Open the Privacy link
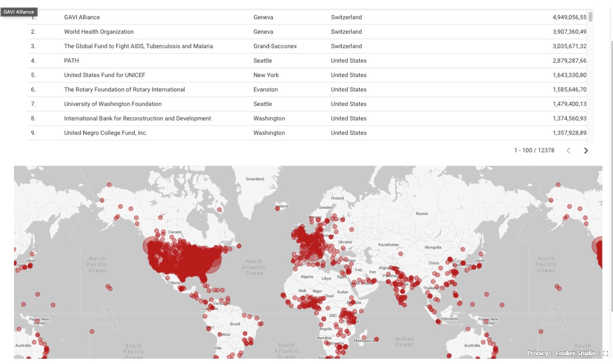This screenshot has width=613, height=364. (x=538, y=353)
